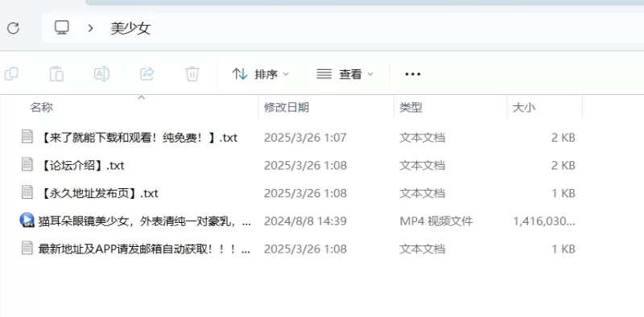Screen dimensions: 644x317
Task: Click the 美少女 folder name in address bar
Action: 130,28
